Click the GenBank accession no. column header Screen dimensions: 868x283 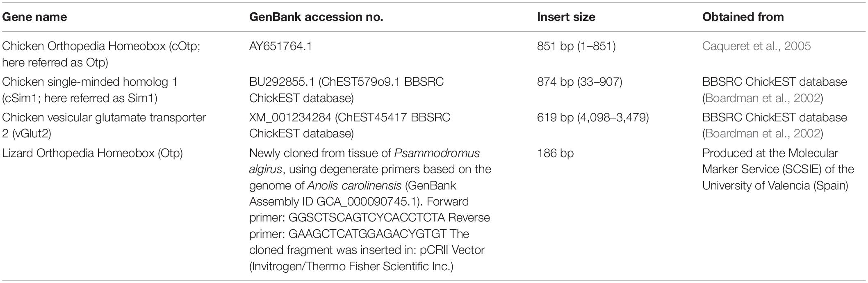tap(316, 17)
